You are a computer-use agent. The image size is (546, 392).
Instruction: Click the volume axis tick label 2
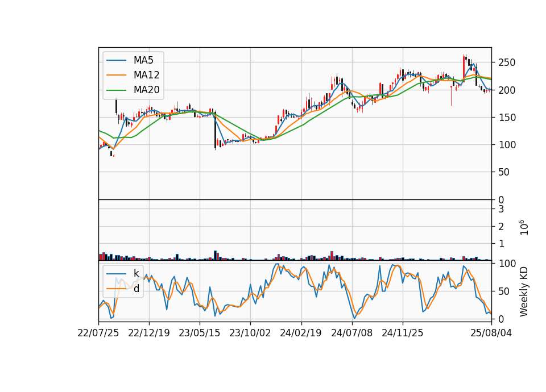pyautogui.click(x=502, y=227)
